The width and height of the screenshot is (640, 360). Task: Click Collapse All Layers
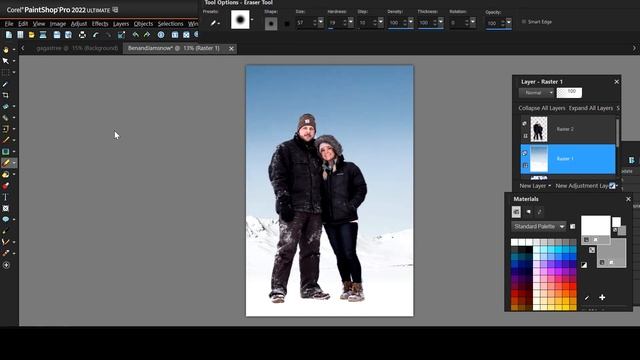coord(542,108)
